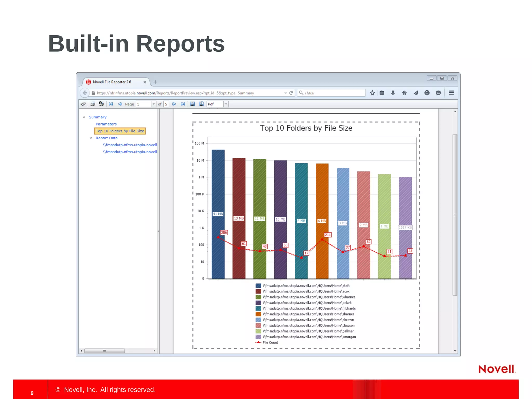The height and width of the screenshot is (399, 532).
Task: Click the circular sync icon in browser toolbar
Action: [x=427, y=93]
